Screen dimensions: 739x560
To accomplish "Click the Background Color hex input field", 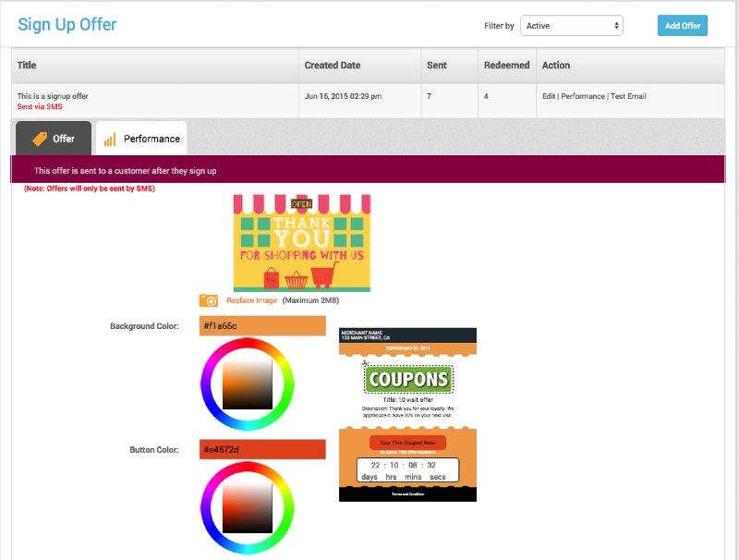I will tap(262, 326).
